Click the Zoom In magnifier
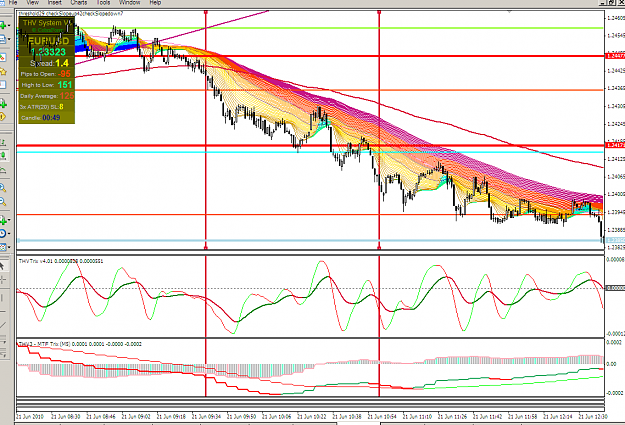Screen dimensions: 625x425 (x=3, y=187)
